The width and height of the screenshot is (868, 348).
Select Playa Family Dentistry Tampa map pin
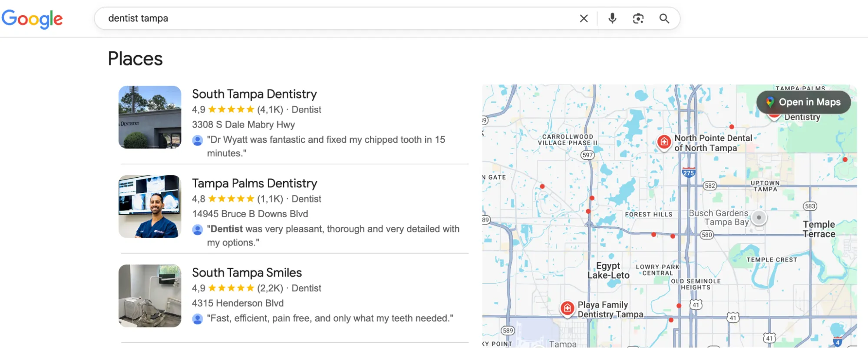[567, 308]
